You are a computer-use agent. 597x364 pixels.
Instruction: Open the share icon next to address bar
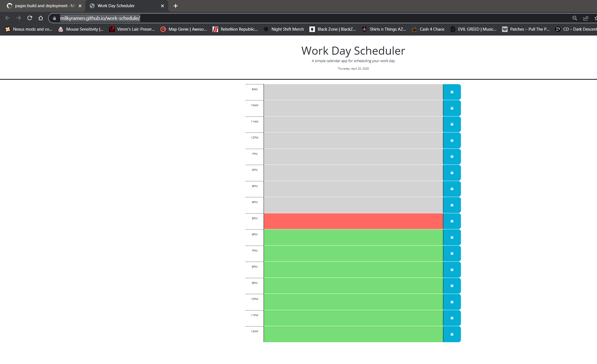coord(586,18)
